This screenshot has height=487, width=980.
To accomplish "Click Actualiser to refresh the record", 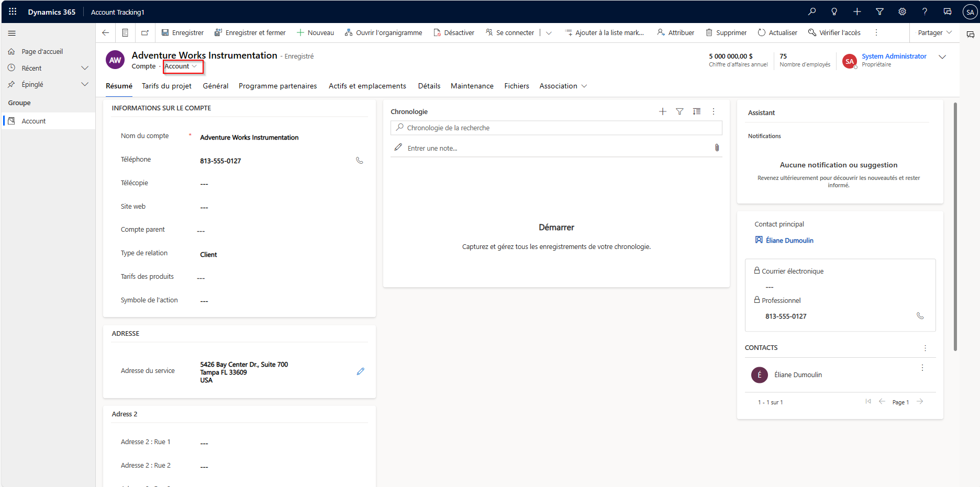I will [777, 32].
